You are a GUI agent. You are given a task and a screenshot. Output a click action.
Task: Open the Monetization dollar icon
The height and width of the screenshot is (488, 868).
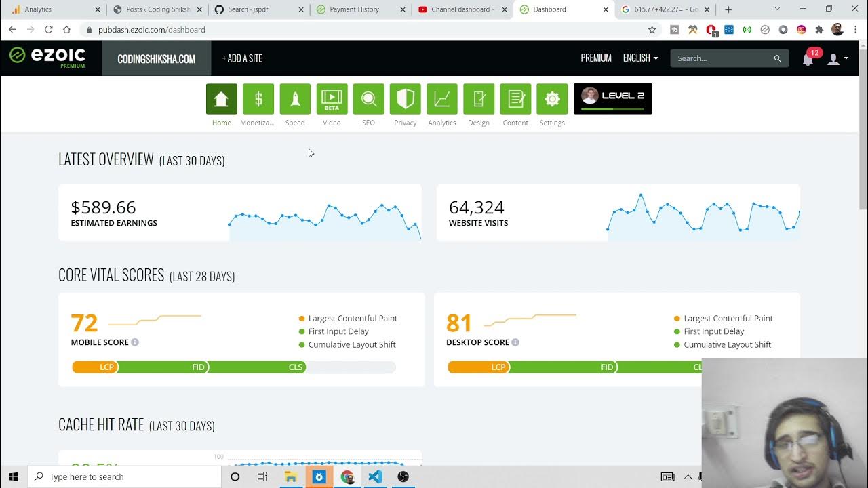(258, 99)
